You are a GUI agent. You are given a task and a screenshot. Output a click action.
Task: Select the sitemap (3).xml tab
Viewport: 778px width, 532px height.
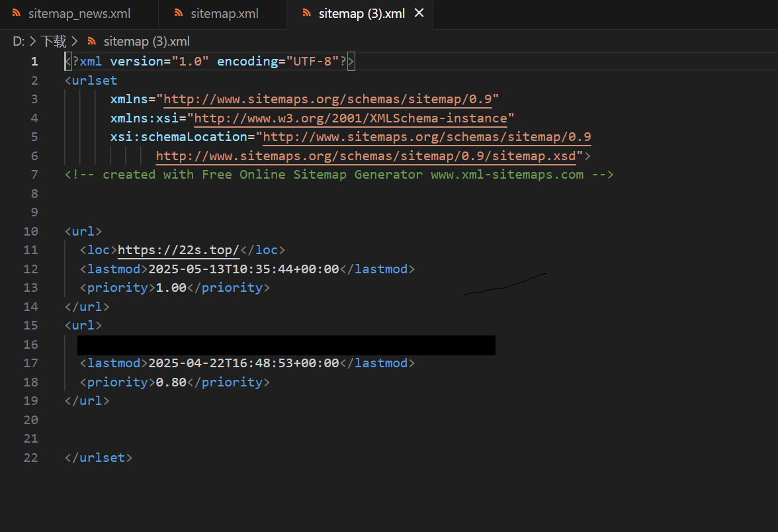[361, 13]
